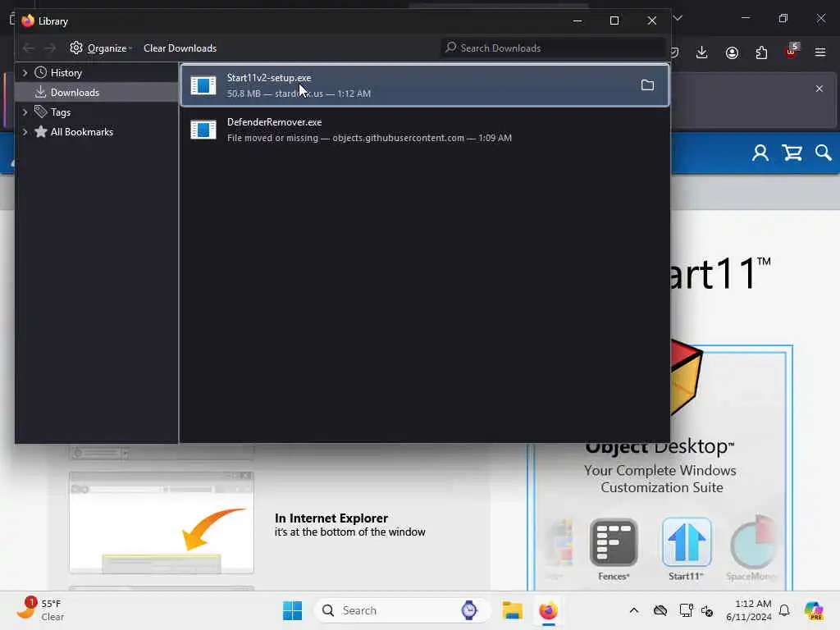This screenshot has width=840, height=630.
Task: Click the Library forward arrow
Action: coord(50,48)
